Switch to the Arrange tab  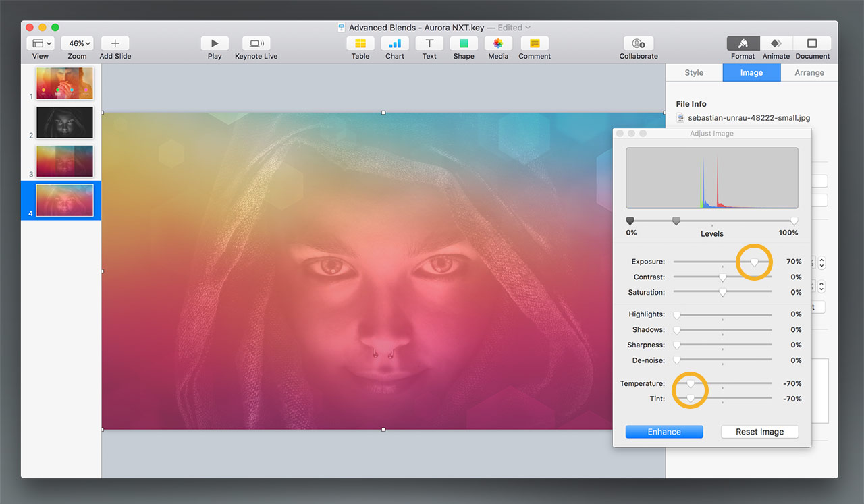[809, 73]
